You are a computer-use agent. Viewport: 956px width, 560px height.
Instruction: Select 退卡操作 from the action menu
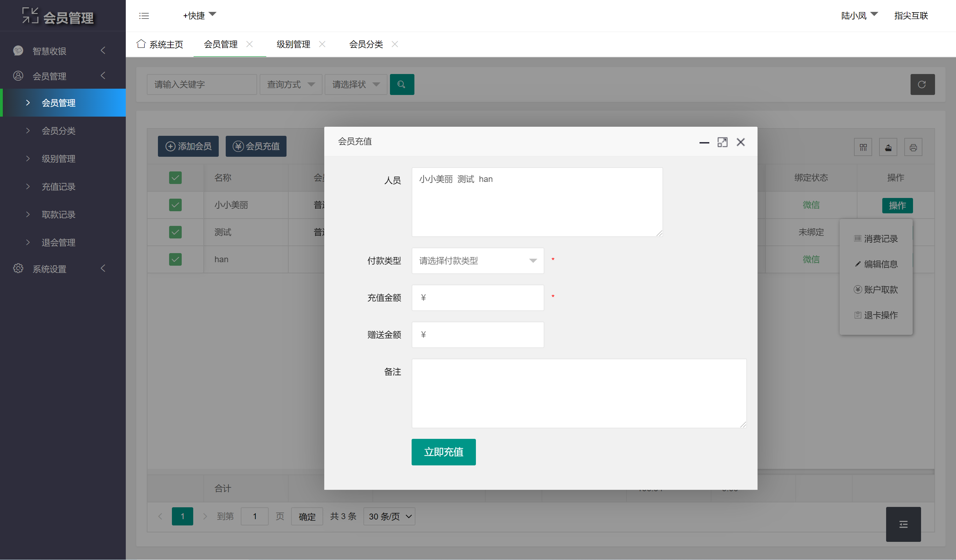[876, 315]
